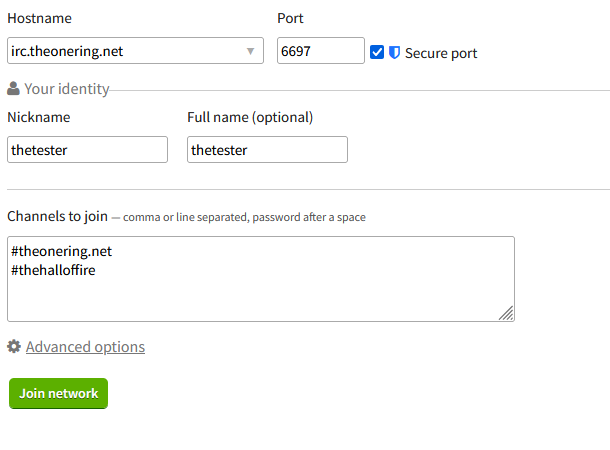Open the hostname dropdown arrow

pyautogui.click(x=251, y=51)
